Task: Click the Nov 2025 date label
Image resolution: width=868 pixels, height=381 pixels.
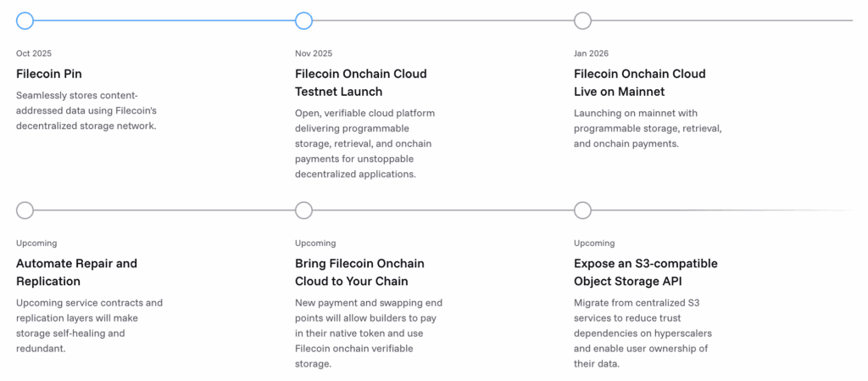Action: (314, 53)
